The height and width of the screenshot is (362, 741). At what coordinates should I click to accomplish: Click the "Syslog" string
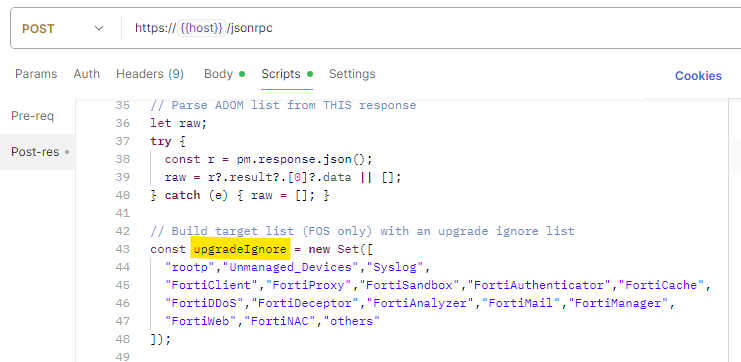395,267
